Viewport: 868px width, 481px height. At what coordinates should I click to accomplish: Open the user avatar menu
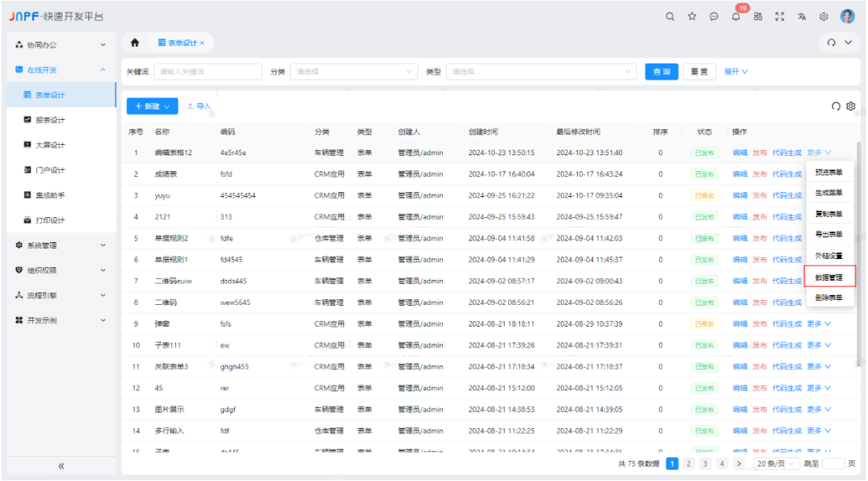848,16
